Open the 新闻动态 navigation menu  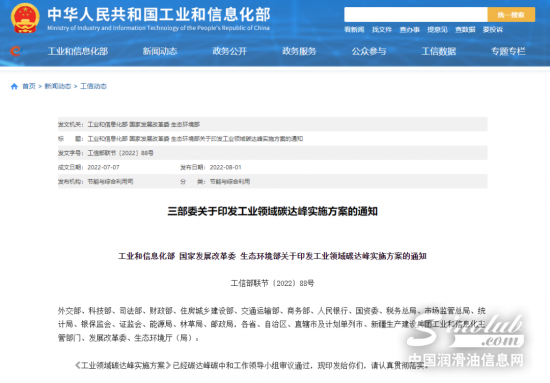160,51
